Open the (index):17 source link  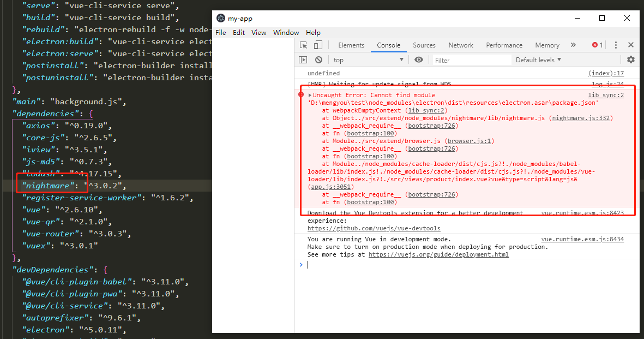pos(606,73)
